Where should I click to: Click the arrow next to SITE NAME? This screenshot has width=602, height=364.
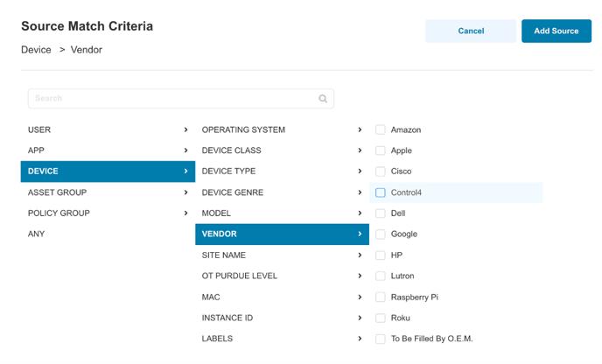click(360, 255)
